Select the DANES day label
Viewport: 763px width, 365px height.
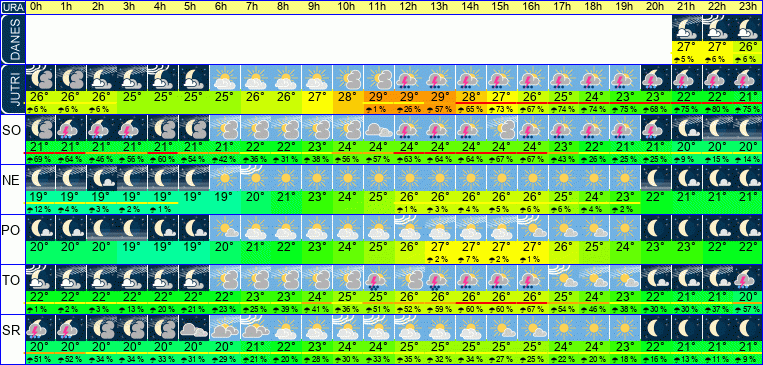click(12, 38)
